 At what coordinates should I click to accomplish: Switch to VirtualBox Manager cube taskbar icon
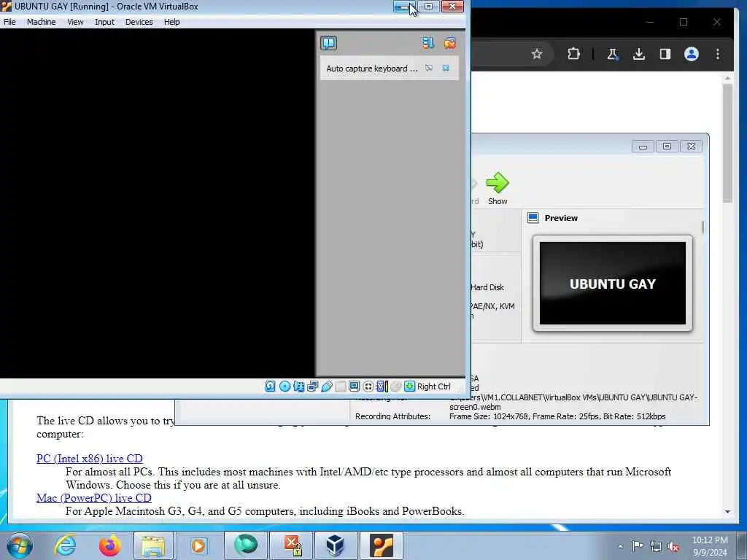tap(336, 545)
